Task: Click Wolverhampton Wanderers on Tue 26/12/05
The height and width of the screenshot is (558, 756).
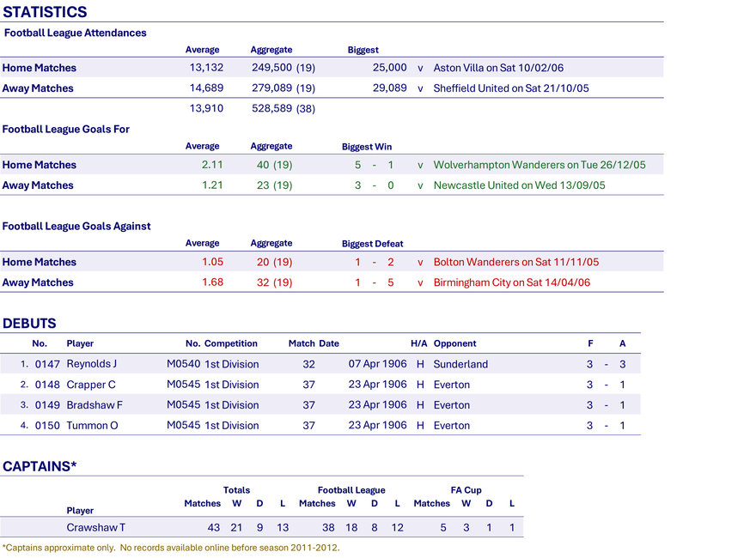Action: [x=539, y=165]
